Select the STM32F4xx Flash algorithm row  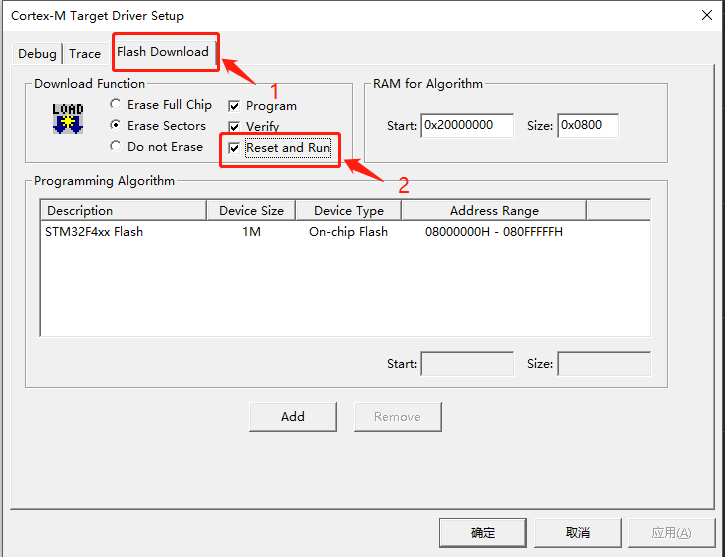tap(345, 232)
